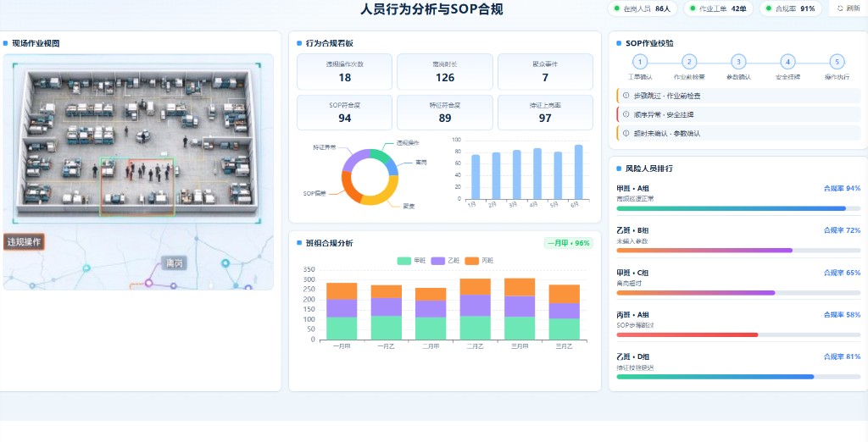The width and height of the screenshot is (868, 442).
Task: Select SOP step circle 5
Action: tap(837, 62)
